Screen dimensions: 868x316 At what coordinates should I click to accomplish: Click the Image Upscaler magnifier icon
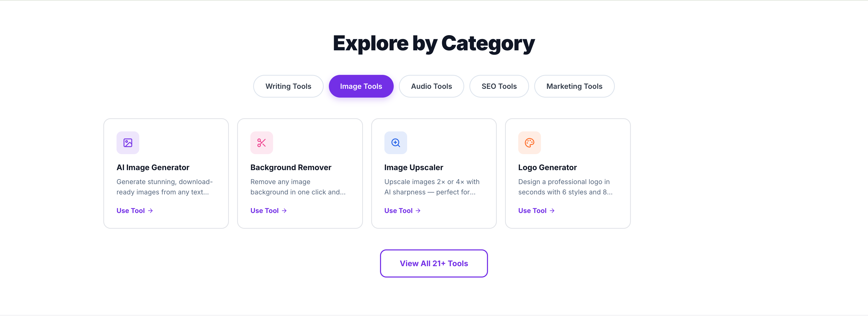(x=396, y=143)
